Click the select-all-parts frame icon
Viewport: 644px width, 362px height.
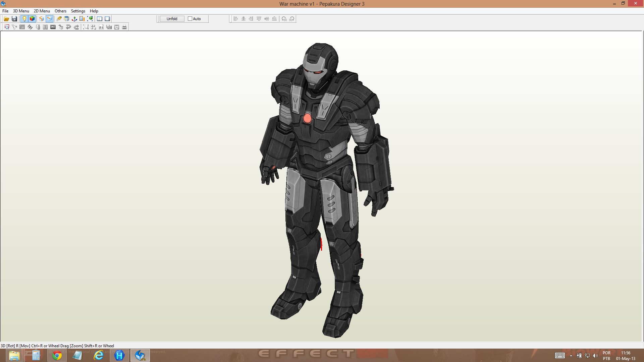[x=86, y=27]
